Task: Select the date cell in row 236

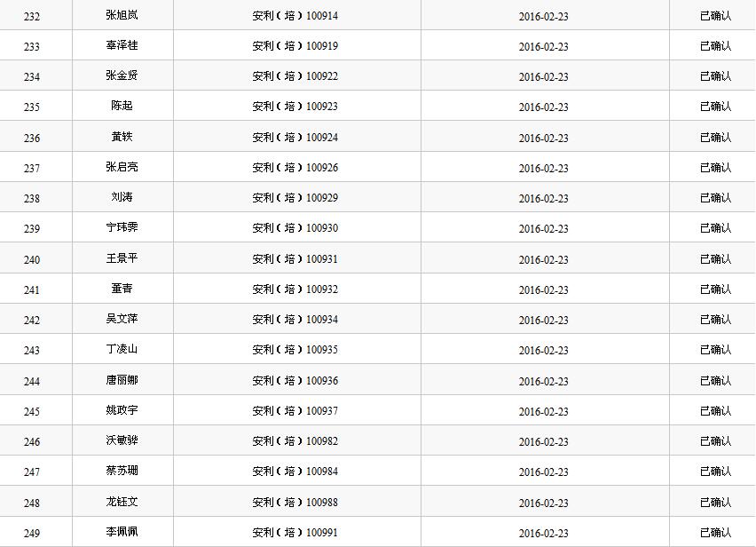Action: click(x=543, y=138)
